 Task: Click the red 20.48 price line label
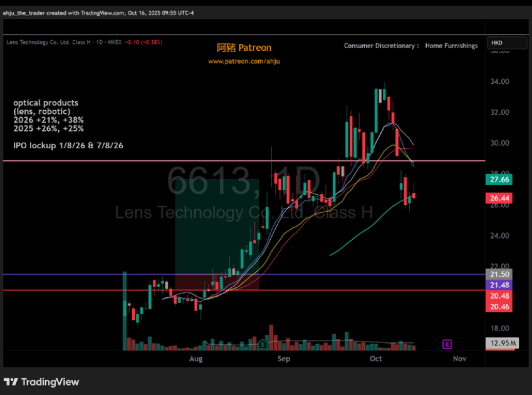(x=499, y=296)
